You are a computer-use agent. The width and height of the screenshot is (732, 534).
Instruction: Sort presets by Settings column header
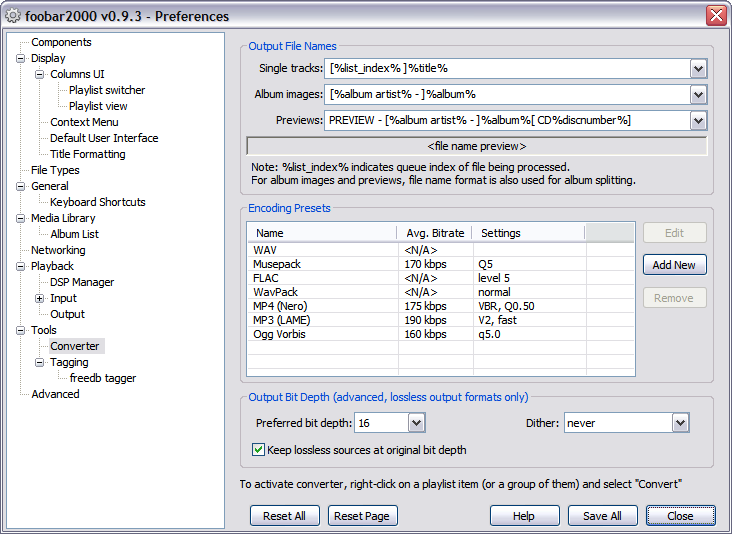tap(528, 233)
